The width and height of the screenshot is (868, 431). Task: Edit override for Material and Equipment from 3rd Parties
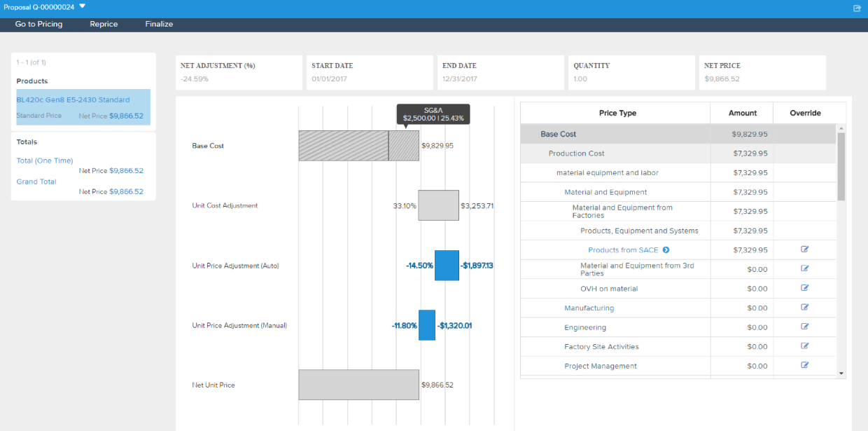(x=805, y=268)
